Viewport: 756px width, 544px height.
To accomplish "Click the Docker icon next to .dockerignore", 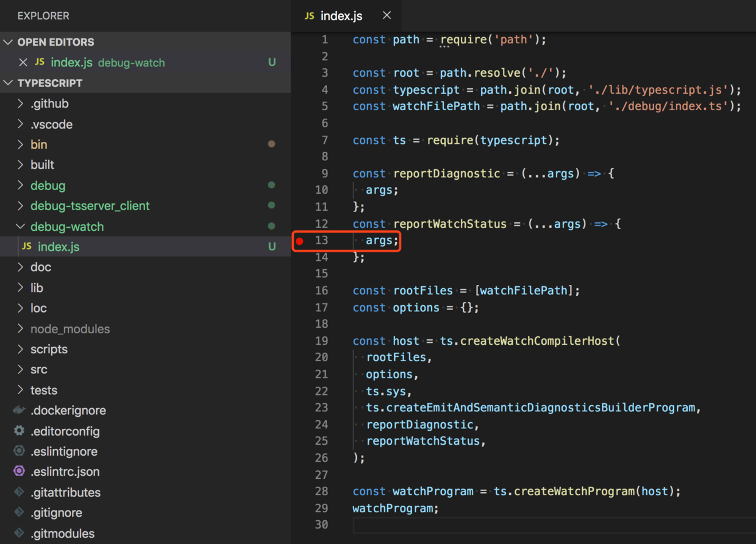I will (x=19, y=410).
